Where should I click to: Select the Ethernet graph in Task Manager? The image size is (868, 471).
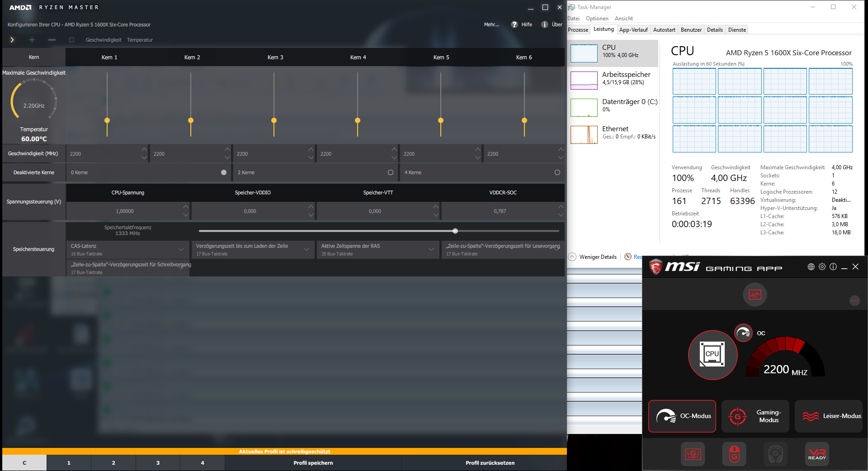[584, 135]
